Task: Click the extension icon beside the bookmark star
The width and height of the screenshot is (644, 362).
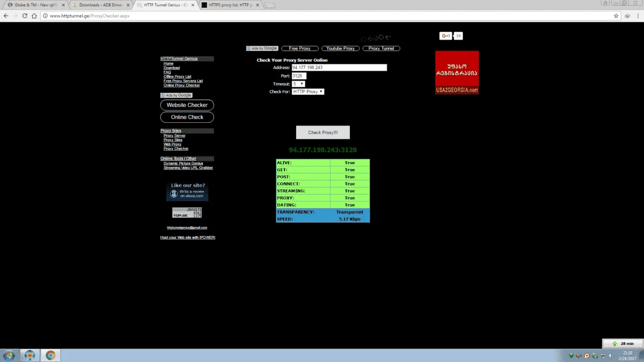Action: [x=627, y=16]
